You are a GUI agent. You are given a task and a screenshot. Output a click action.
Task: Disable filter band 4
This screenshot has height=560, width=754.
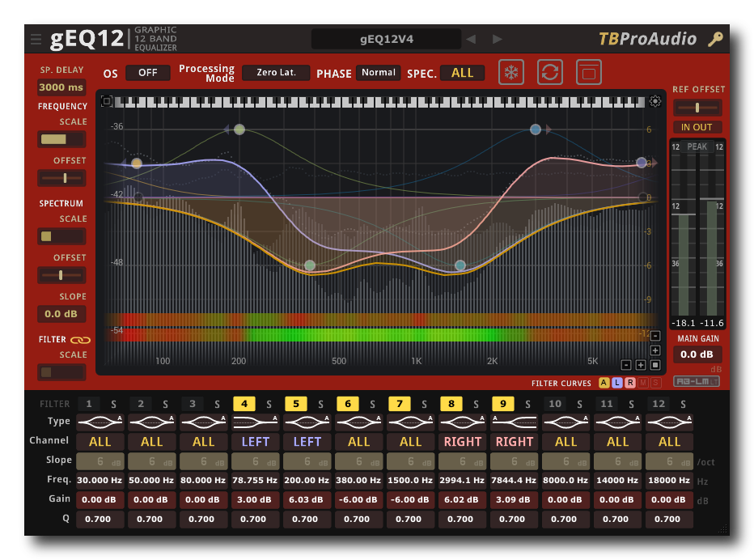[x=244, y=404]
